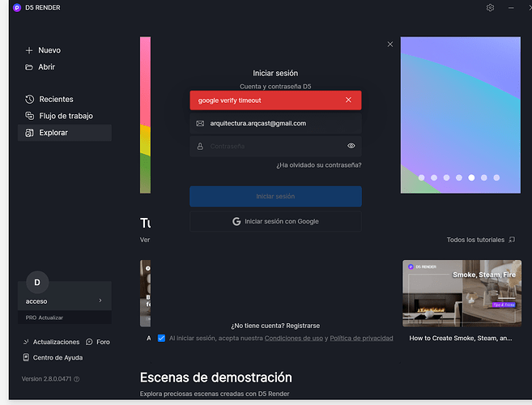Image resolution: width=532 pixels, height=405 pixels.
Task: Click the D5 Render logo icon
Action: (x=17, y=7)
